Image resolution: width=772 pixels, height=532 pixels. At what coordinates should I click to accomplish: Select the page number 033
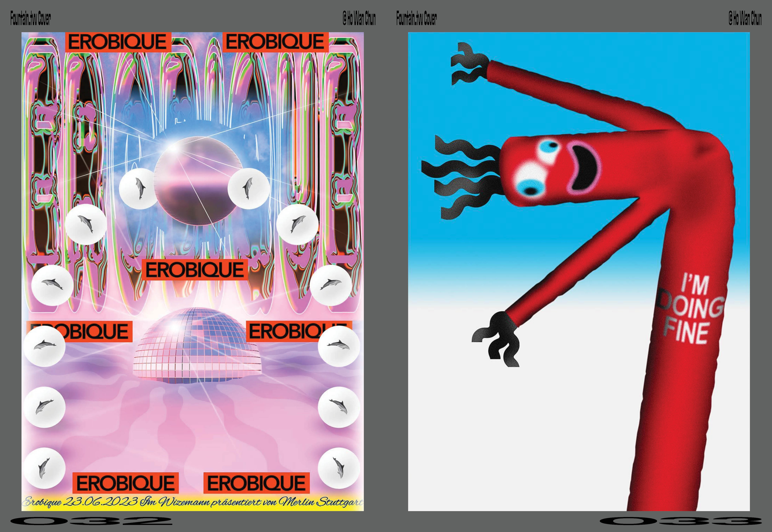point(681,521)
